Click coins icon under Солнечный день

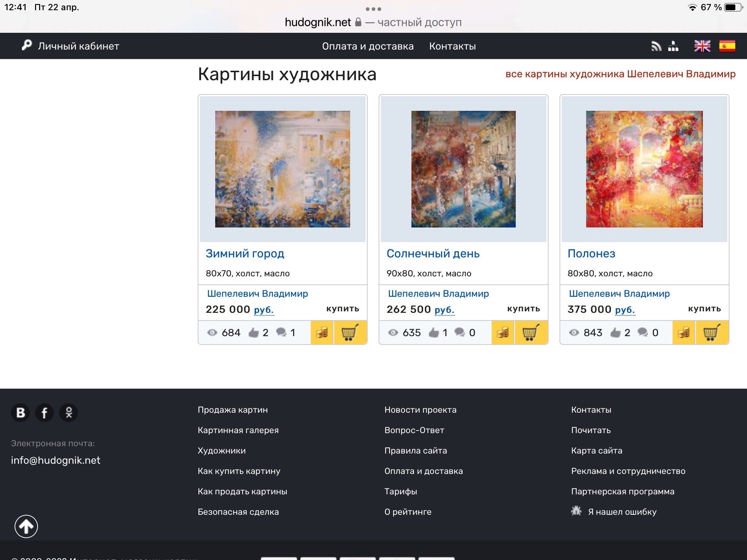tap(503, 332)
